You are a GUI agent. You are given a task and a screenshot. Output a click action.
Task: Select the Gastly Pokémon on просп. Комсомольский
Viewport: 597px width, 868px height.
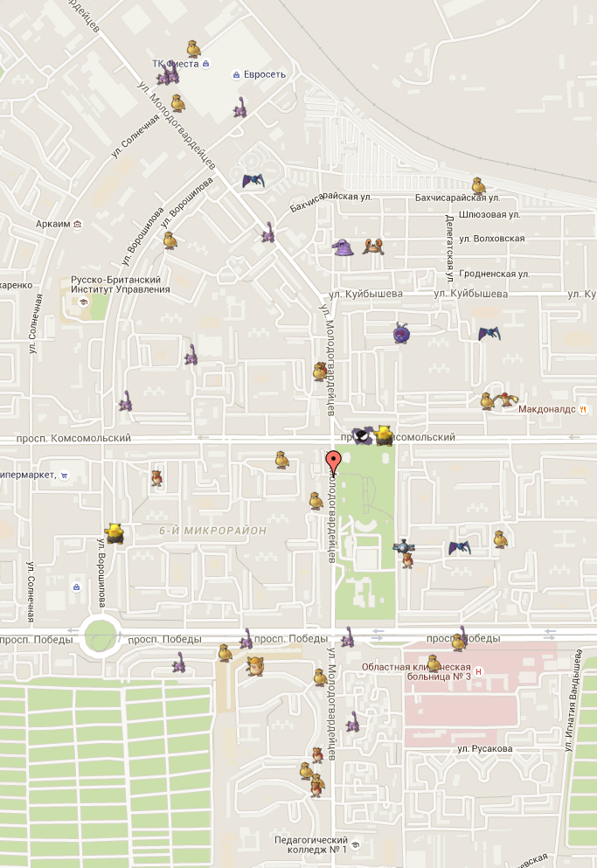tap(362, 435)
